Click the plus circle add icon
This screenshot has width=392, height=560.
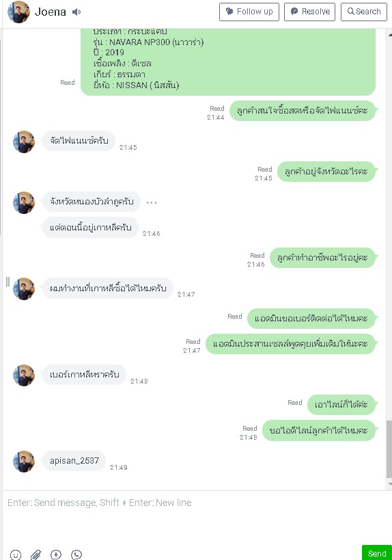(56, 555)
